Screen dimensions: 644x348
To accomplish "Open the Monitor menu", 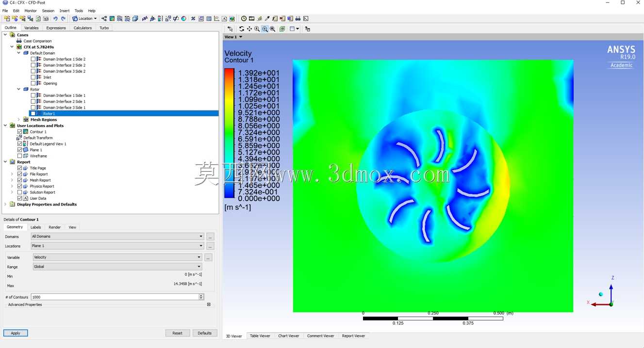I will tap(31, 11).
